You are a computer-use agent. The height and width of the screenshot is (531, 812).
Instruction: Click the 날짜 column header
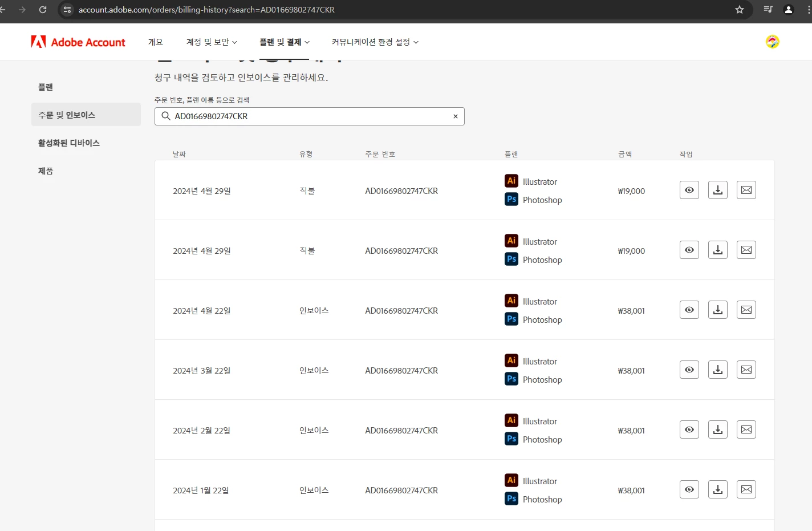point(179,154)
